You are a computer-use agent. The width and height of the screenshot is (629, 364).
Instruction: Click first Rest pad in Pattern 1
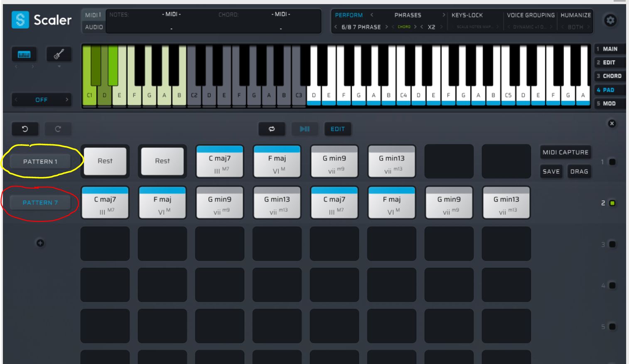pos(105,161)
